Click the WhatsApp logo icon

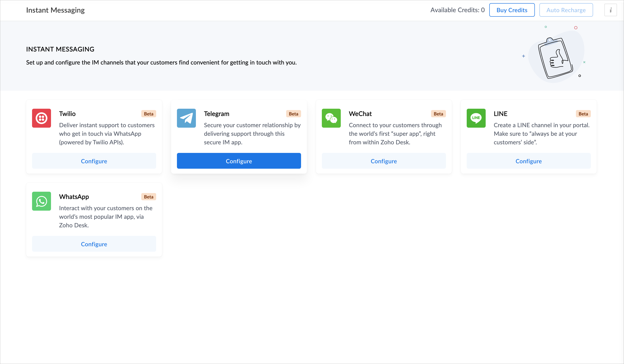41,201
